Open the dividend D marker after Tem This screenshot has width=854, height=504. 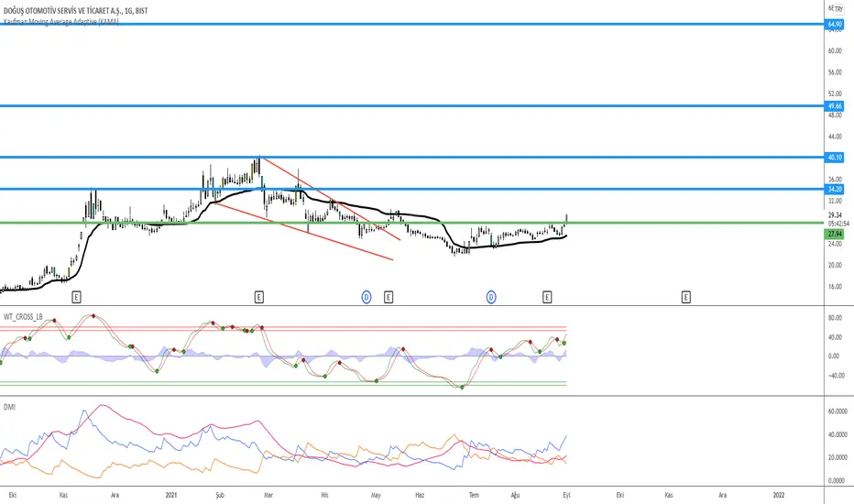tap(491, 297)
